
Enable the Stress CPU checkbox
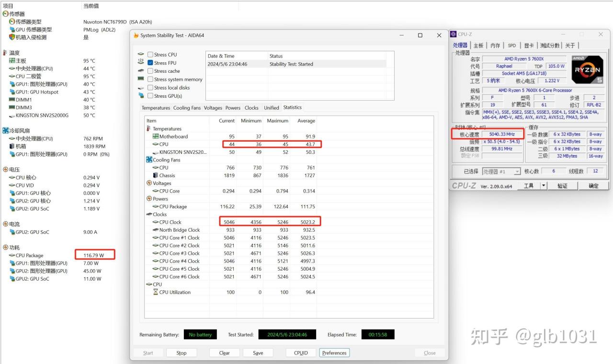tap(150, 55)
